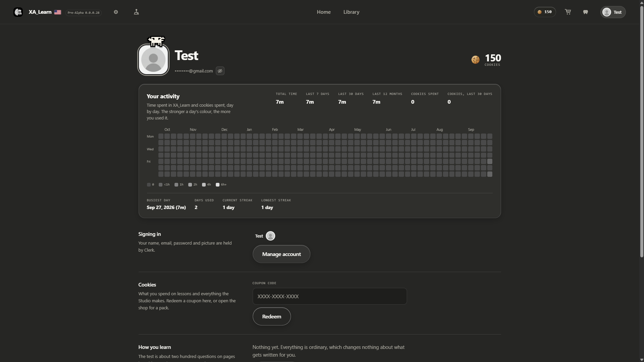Viewport: 644px width, 362px height.
Task: Click the large cookie icon next to 150 COOKIES
Action: pos(475,60)
